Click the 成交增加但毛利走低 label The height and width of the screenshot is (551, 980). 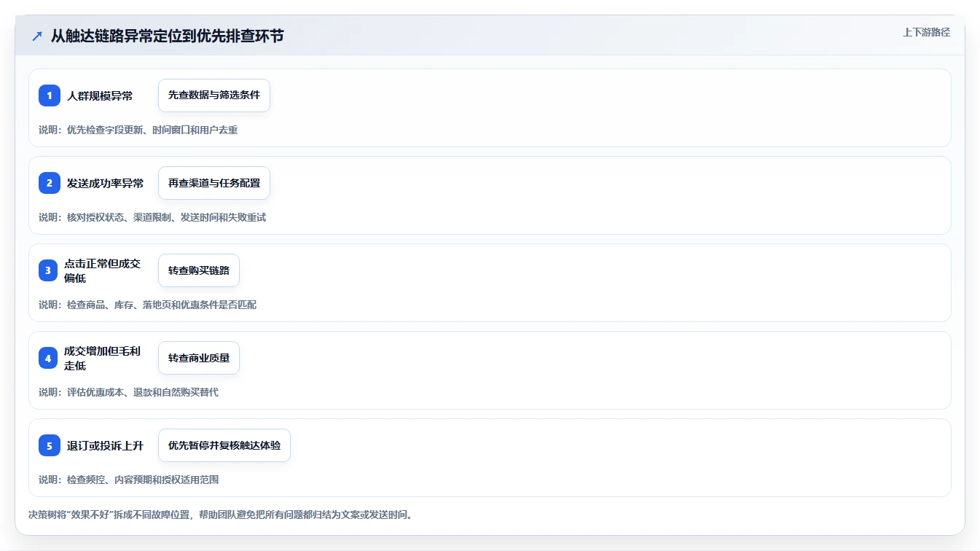point(102,358)
